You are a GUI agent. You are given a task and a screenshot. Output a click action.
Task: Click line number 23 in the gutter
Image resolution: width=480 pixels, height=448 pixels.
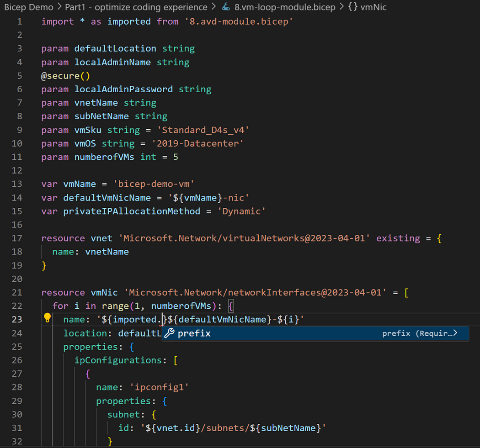[x=17, y=320]
